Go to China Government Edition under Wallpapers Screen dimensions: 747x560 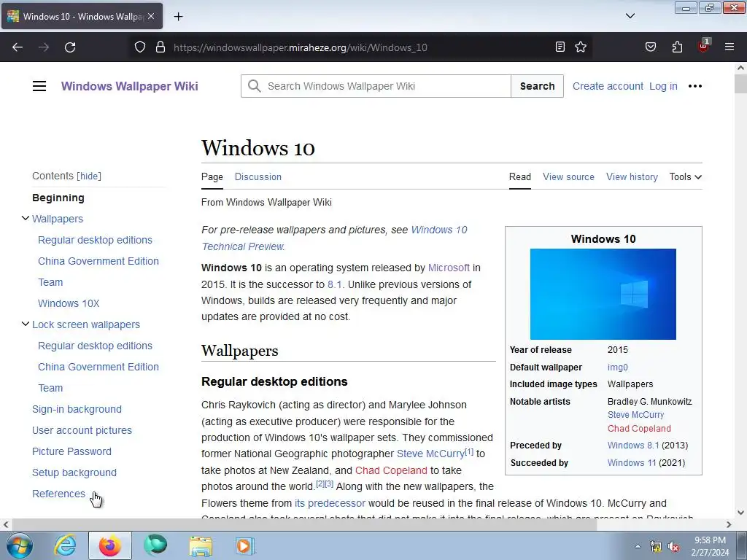(x=98, y=261)
